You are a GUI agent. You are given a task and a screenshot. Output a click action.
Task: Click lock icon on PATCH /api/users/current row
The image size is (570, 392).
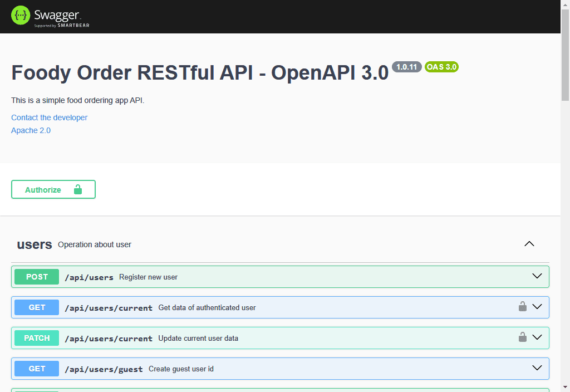pyautogui.click(x=522, y=337)
